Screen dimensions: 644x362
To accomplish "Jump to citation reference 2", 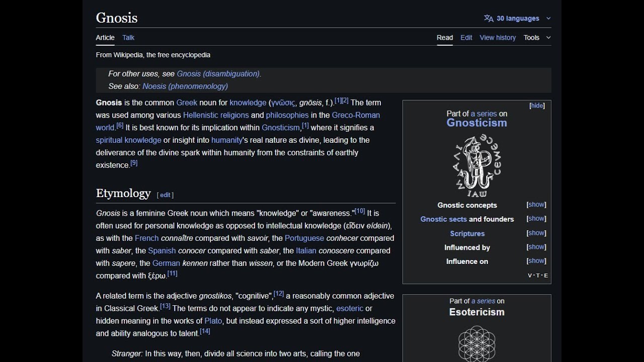I will tap(345, 101).
